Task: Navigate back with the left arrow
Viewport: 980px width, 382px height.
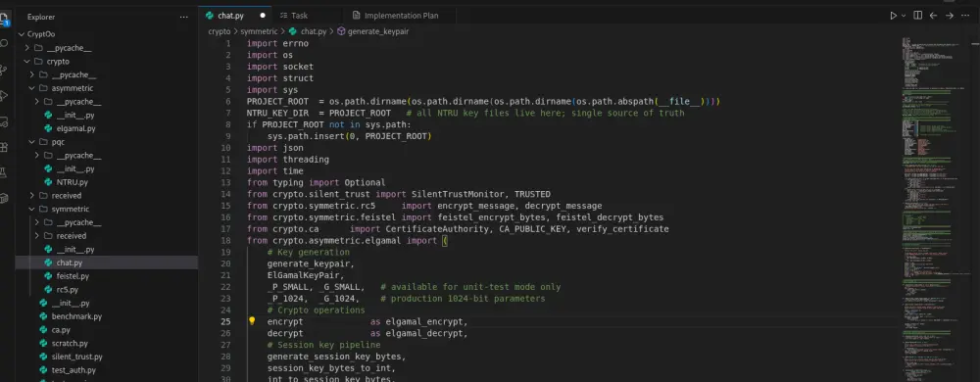Action: (x=933, y=16)
